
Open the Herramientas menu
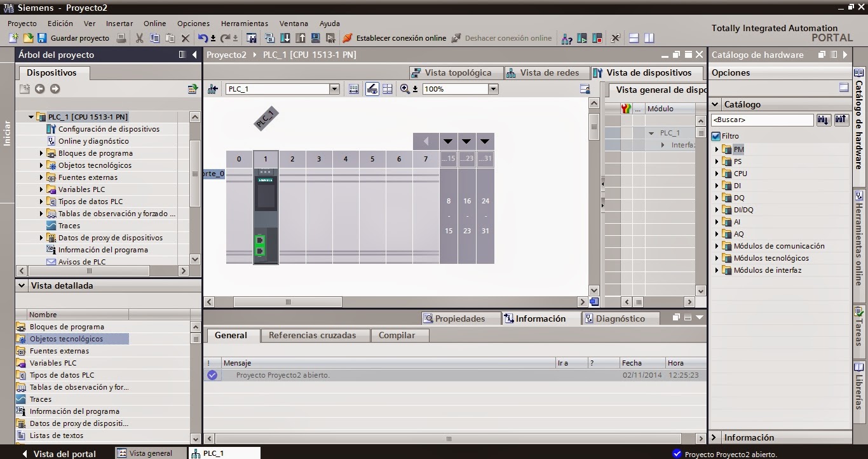pyautogui.click(x=244, y=23)
